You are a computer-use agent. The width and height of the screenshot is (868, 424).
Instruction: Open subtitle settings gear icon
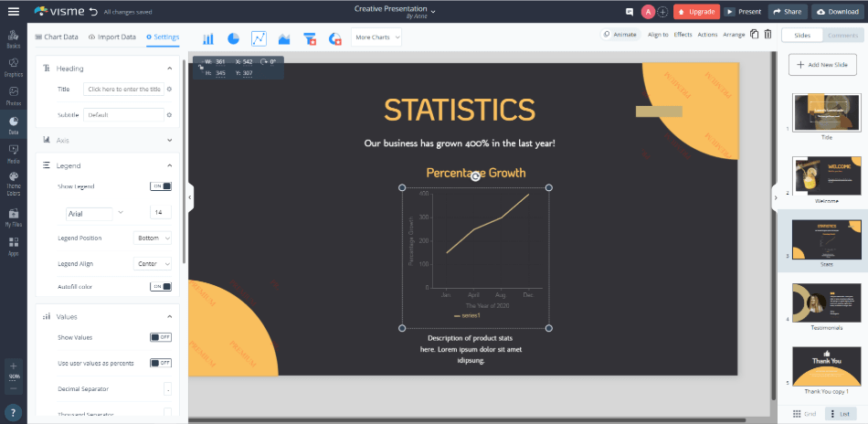click(x=169, y=115)
